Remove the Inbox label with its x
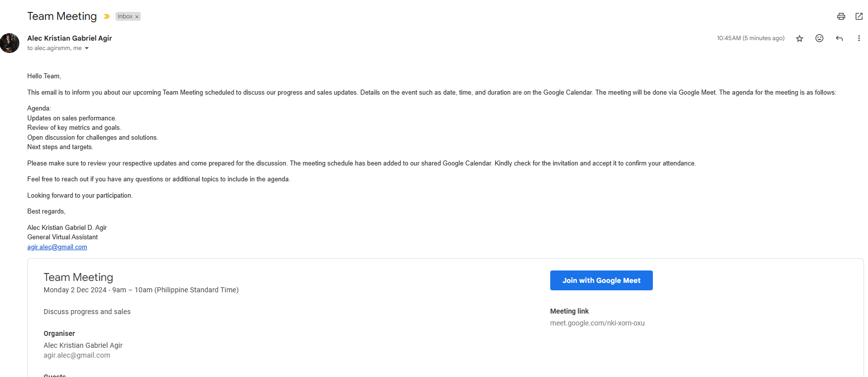This screenshot has width=868, height=377. coord(137,17)
